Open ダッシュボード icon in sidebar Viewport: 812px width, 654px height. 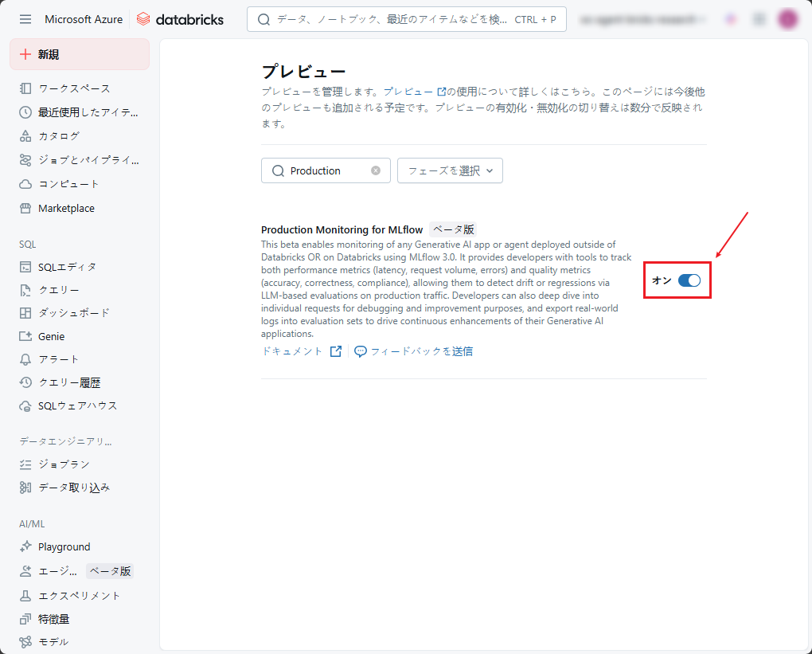(x=25, y=313)
